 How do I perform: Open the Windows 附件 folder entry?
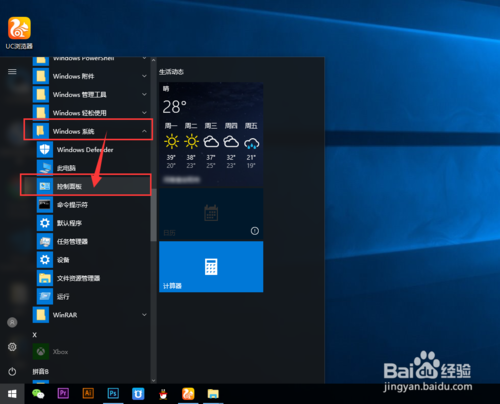[x=90, y=76]
